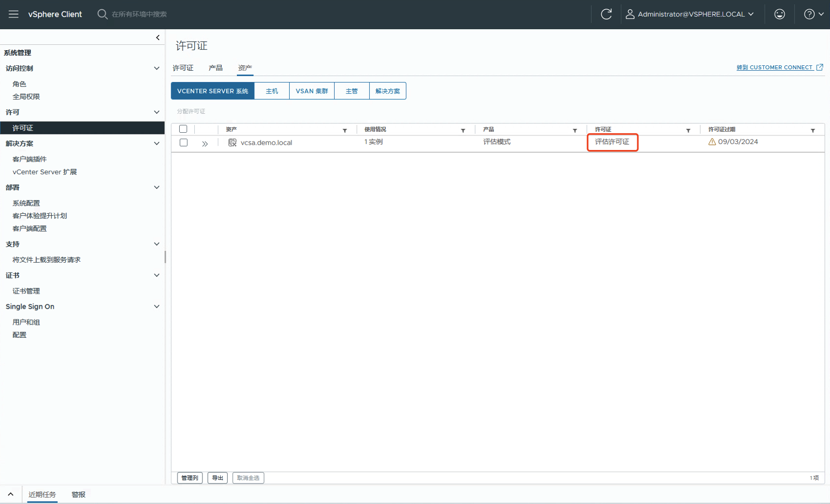Image resolution: width=830 pixels, height=504 pixels.
Task: Open 客户体验提升计划 in the sidebar
Action: 40,215
